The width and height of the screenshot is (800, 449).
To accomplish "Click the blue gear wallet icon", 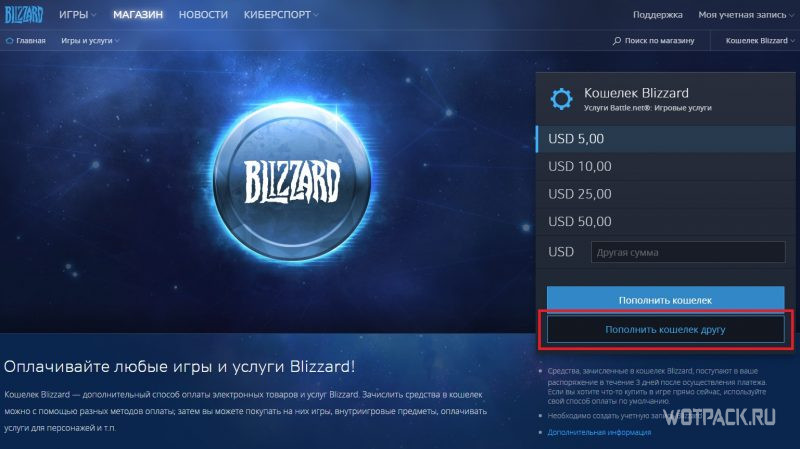I will 561,99.
